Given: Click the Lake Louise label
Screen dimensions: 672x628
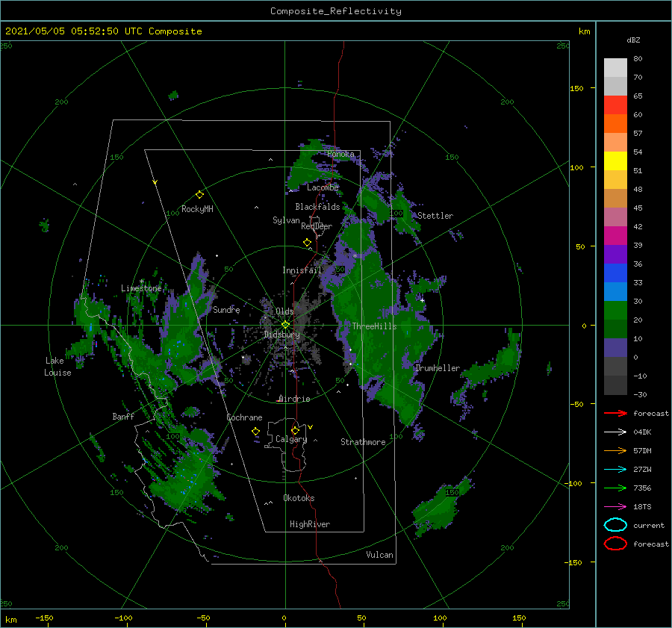Looking at the screenshot, I should click(x=57, y=367).
